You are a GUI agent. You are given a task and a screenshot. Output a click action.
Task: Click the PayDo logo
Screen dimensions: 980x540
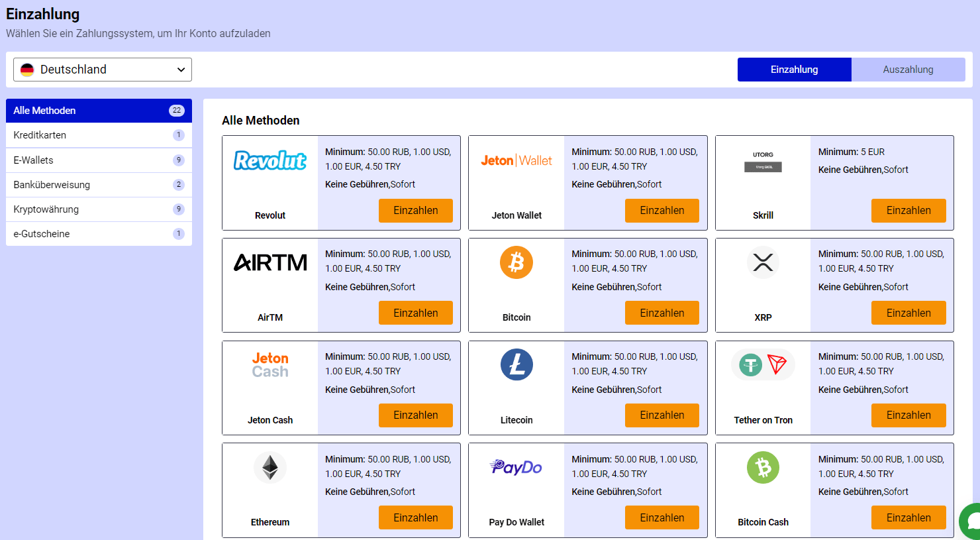[x=516, y=467]
